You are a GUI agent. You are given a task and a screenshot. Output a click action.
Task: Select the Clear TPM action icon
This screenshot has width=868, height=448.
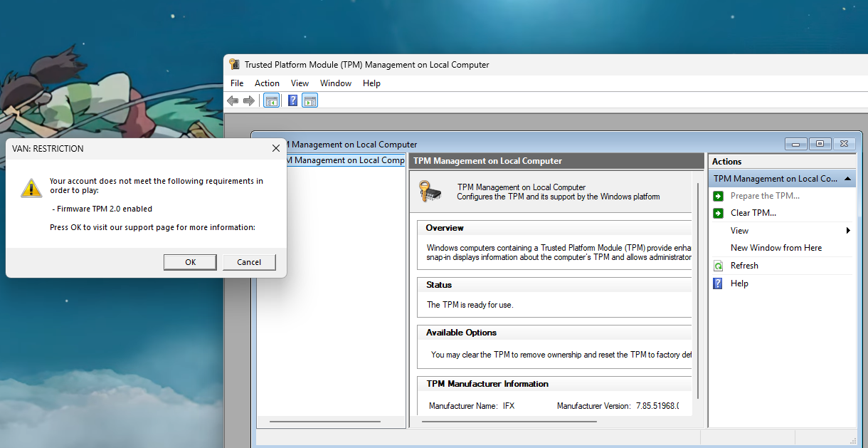(717, 212)
